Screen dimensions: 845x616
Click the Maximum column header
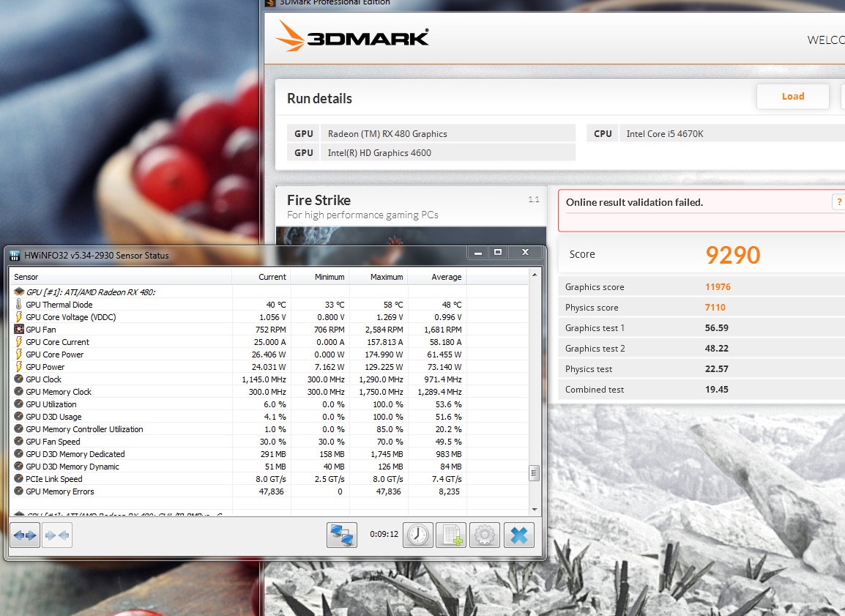tap(379, 277)
